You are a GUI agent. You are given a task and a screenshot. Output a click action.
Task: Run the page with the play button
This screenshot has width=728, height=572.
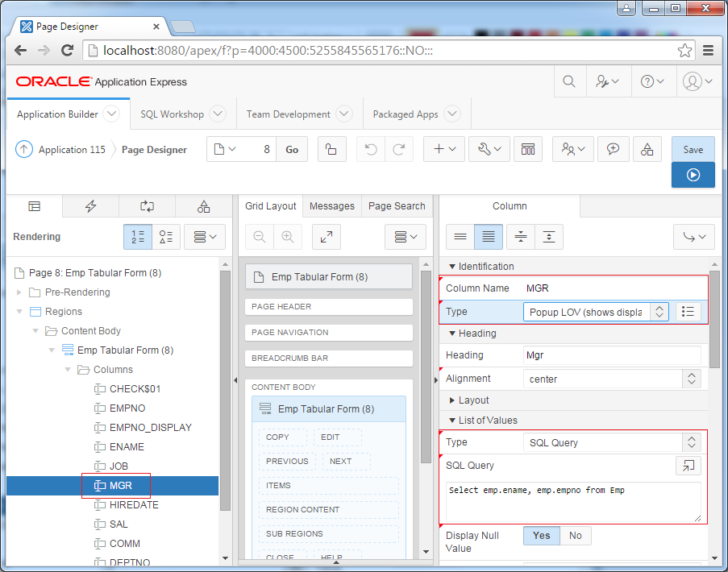(x=693, y=175)
